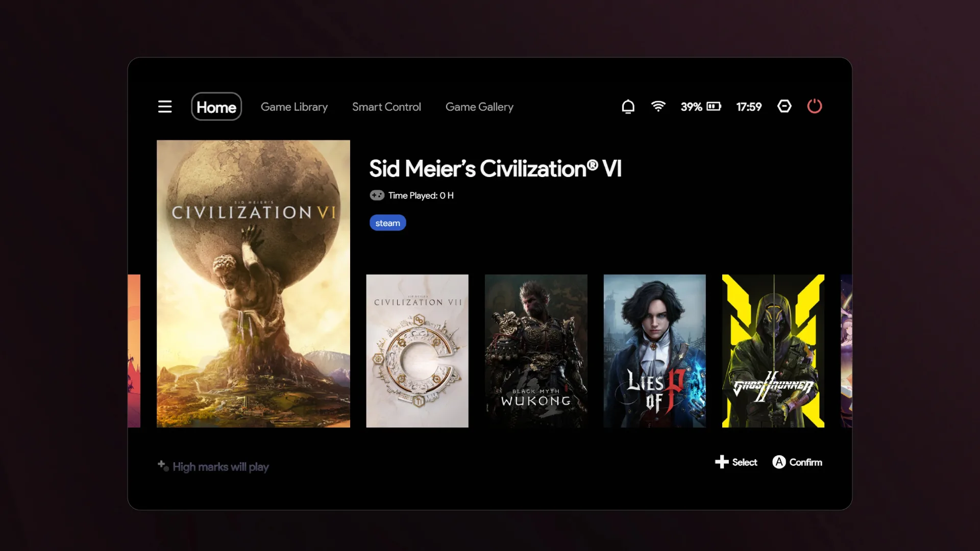Open the Game Gallery tab

click(x=479, y=107)
